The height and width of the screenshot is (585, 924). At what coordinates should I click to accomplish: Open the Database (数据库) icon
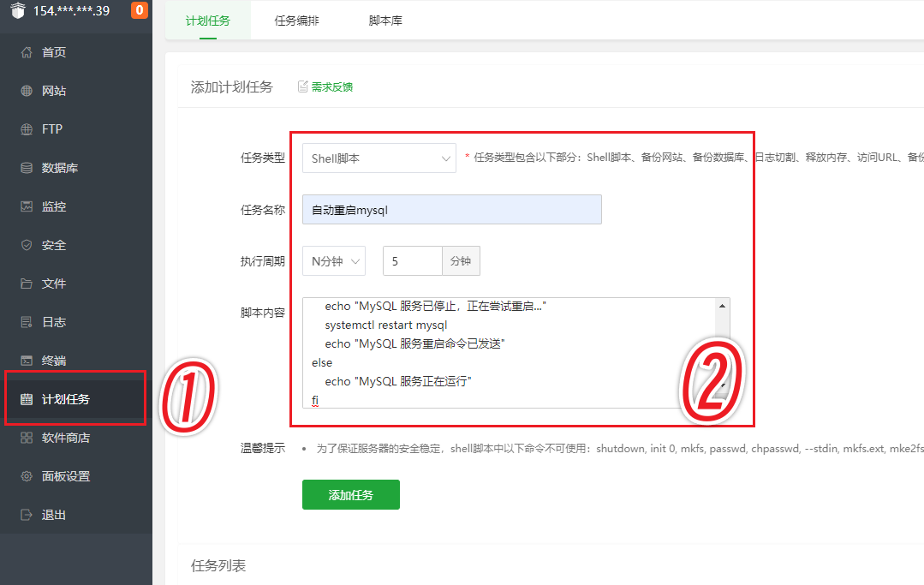click(x=27, y=168)
